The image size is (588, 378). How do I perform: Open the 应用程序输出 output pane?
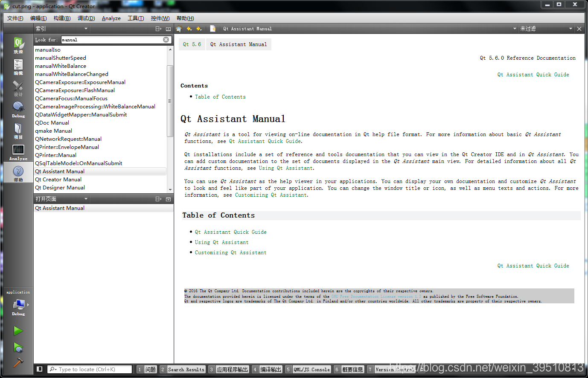pos(228,369)
